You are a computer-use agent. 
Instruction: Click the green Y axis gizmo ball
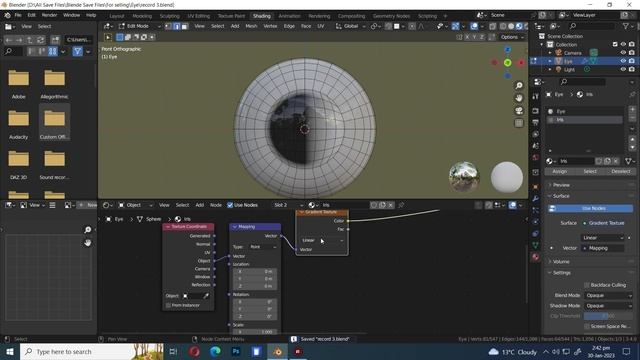pyautogui.click(x=507, y=63)
